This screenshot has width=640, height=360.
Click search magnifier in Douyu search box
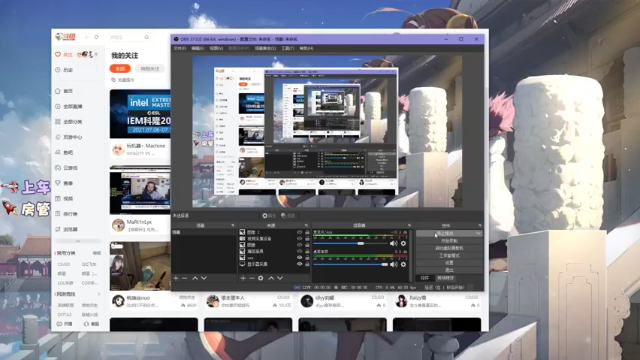point(147,37)
